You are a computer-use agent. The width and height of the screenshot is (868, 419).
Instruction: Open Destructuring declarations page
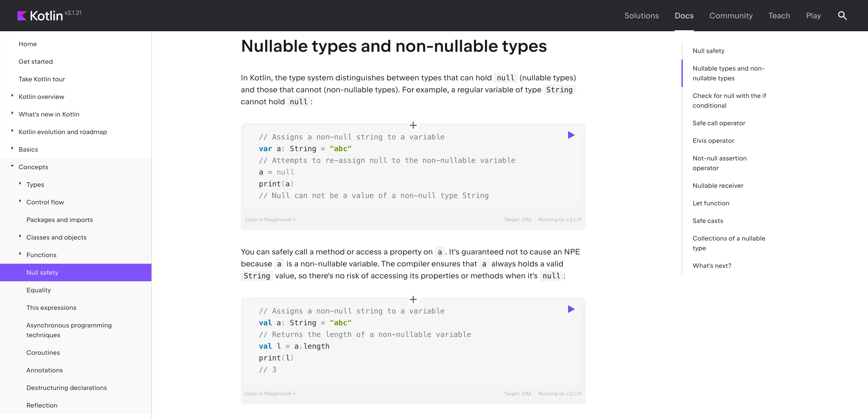pyautogui.click(x=66, y=388)
